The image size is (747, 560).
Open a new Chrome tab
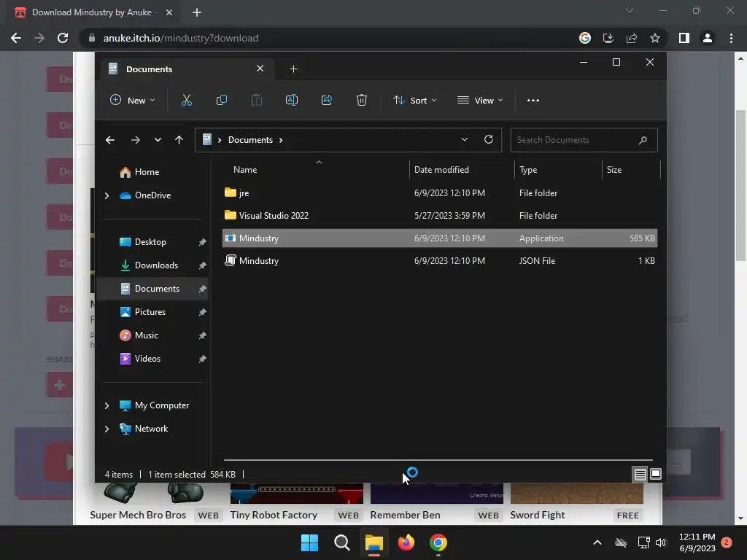(x=197, y=12)
